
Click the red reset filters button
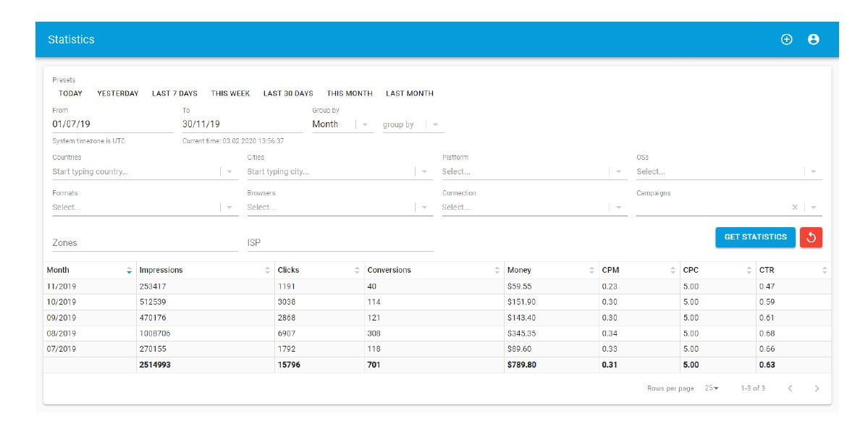pyautogui.click(x=811, y=237)
